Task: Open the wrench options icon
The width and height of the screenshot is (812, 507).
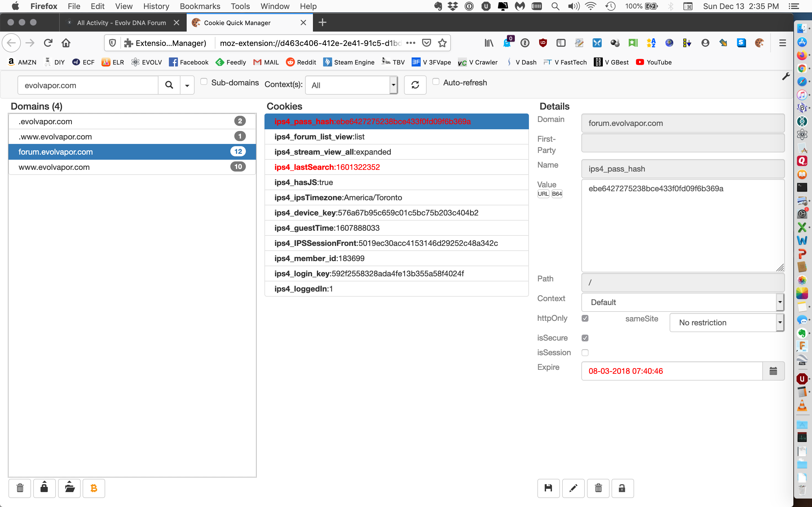Action: click(785, 76)
